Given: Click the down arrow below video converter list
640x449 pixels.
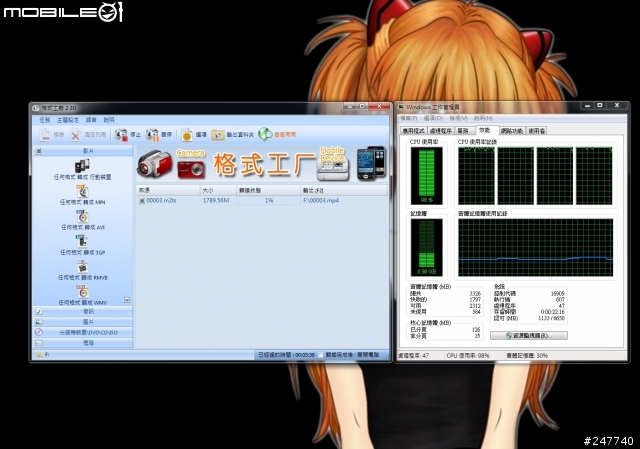Looking at the screenshot, I should click(x=127, y=300).
